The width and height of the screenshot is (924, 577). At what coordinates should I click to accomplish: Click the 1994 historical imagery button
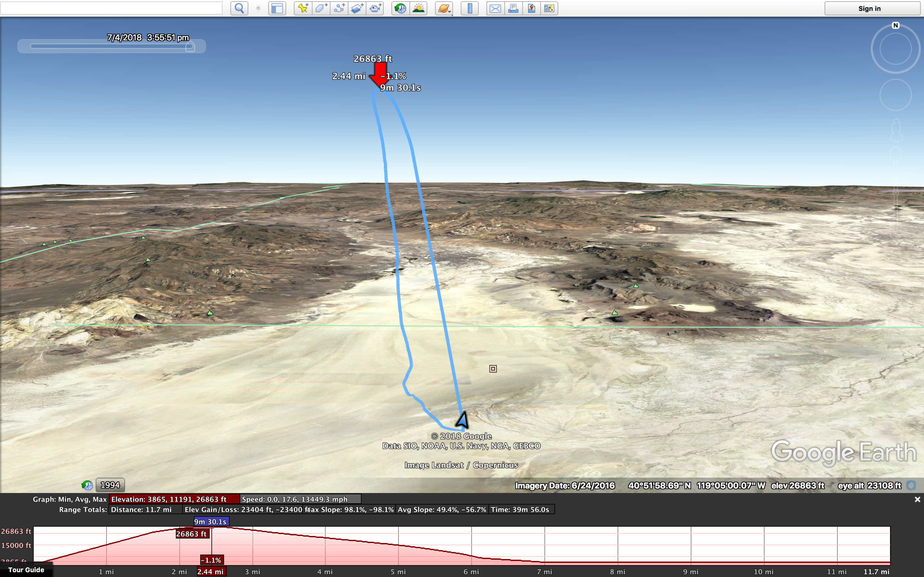point(110,485)
